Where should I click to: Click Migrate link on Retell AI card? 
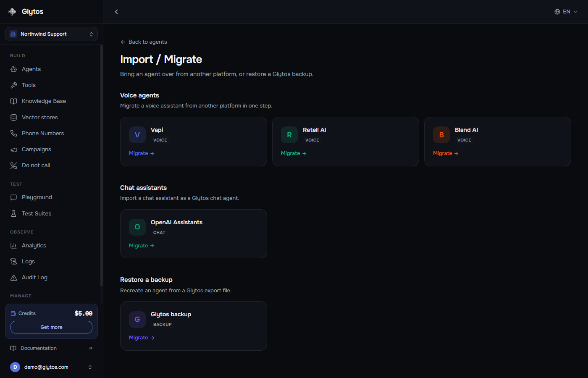tap(294, 153)
